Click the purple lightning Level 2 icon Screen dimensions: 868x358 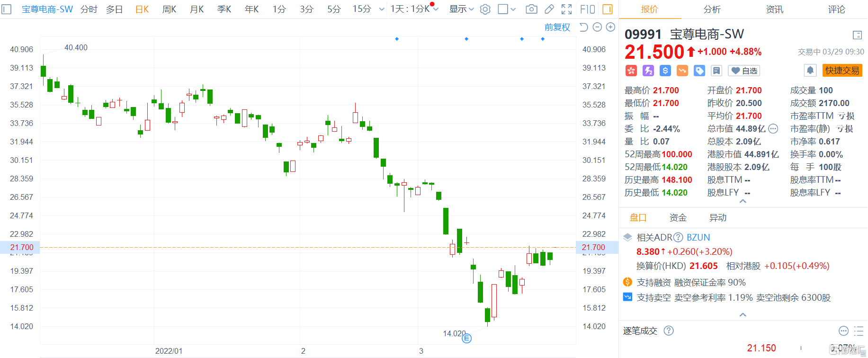[648, 71]
